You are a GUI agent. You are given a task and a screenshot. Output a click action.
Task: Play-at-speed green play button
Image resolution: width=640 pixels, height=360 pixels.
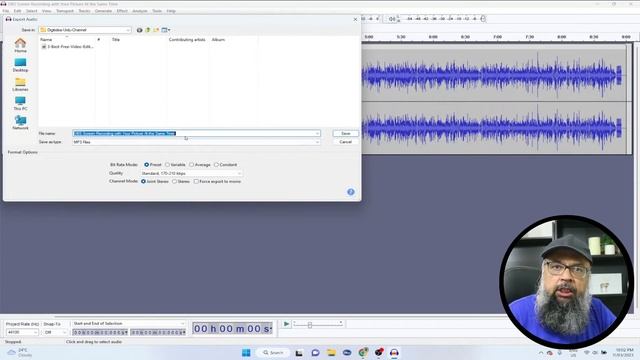pyautogui.click(x=287, y=324)
